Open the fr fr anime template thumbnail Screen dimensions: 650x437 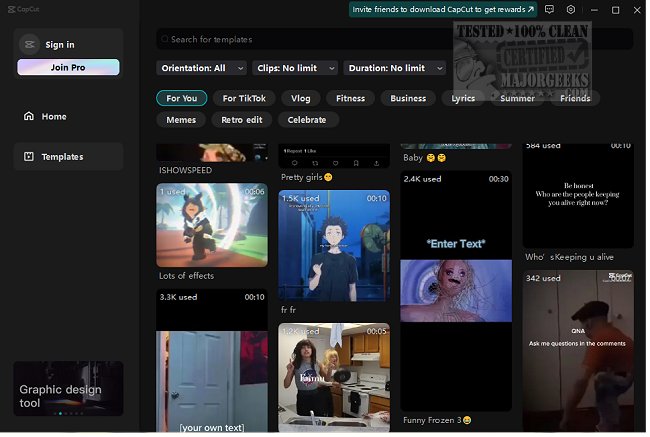click(336, 247)
